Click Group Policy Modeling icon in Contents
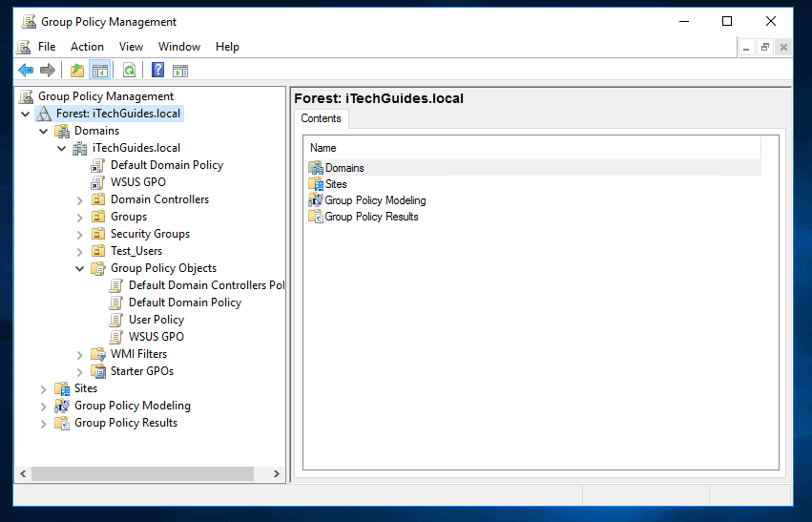Image resolution: width=812 pixels, height=522 pixels. (316, 199)
